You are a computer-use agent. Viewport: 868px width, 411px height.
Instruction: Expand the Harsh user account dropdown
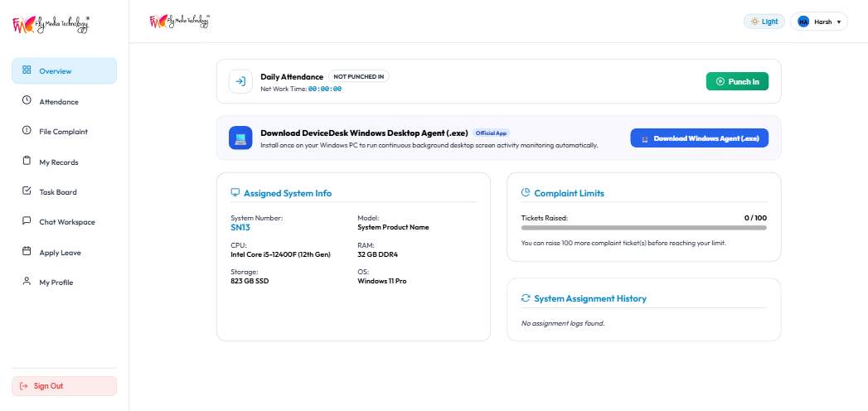coord(819,22)
